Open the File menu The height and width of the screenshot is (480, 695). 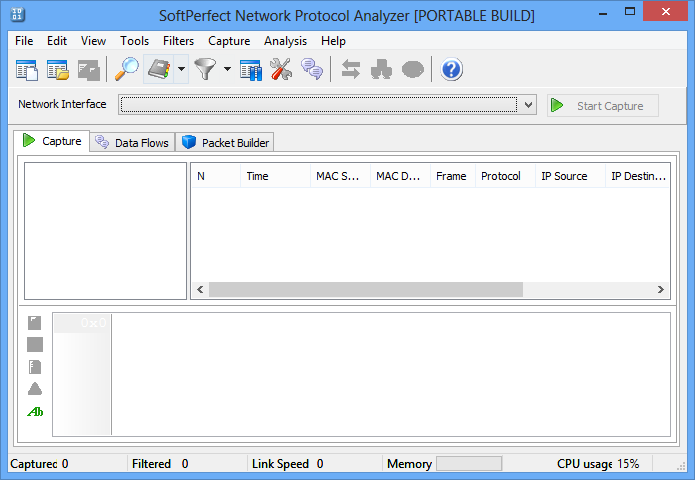pyautogui.click(x=24, y=41)
